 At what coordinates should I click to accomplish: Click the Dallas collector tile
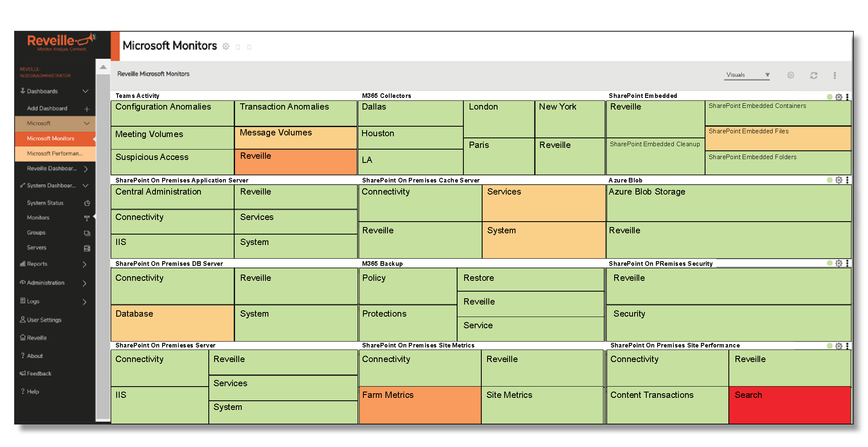(410, 113)
